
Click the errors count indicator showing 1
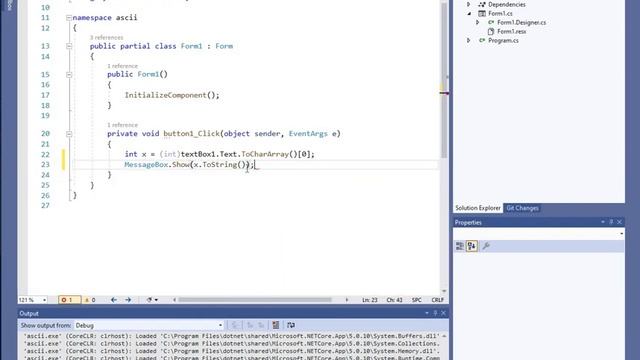(x=69, y=300)
